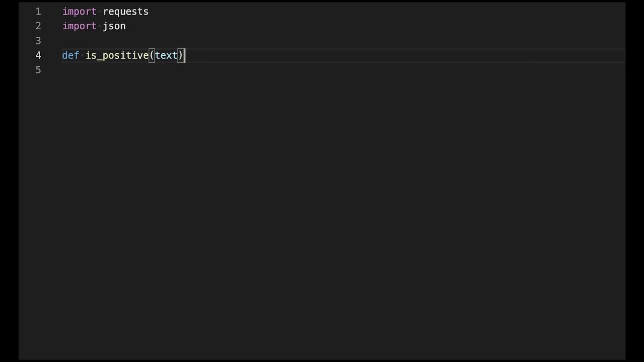Select line number 2 in the gutter
644x362 pixels.
38,26
